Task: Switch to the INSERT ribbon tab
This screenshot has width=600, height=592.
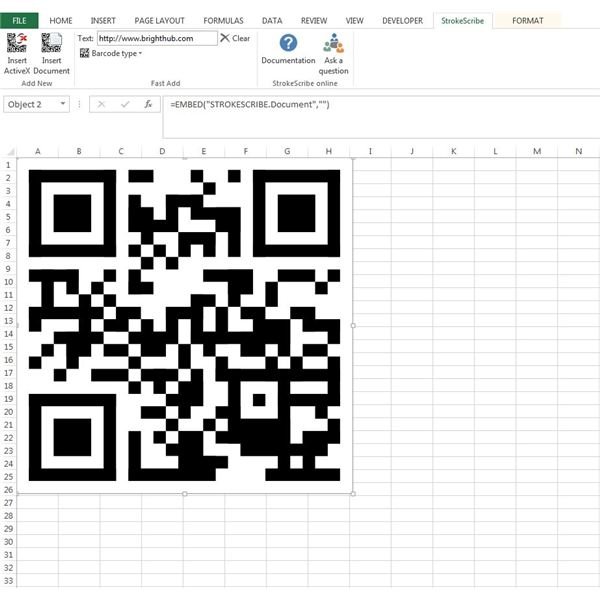Action: pyautogui.click(x=103, y=21)
